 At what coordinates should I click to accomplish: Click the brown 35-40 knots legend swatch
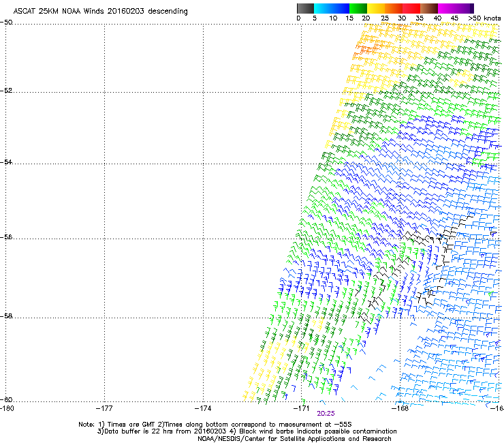click(429, 8)
